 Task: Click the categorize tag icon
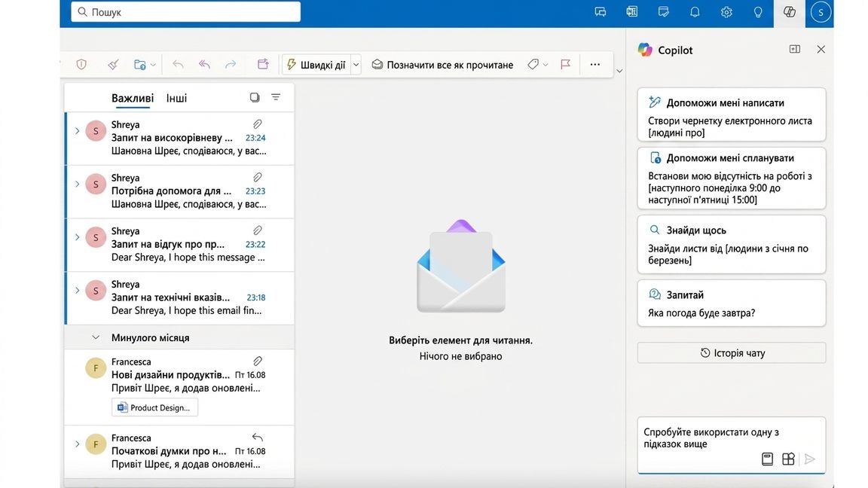[533, 64]
